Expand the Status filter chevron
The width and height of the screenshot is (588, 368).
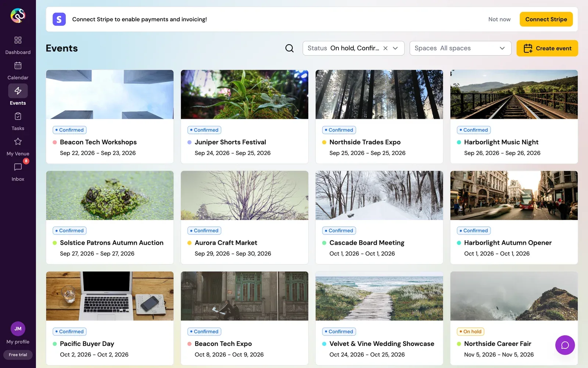pyautogui.click(x=395, y=48)
